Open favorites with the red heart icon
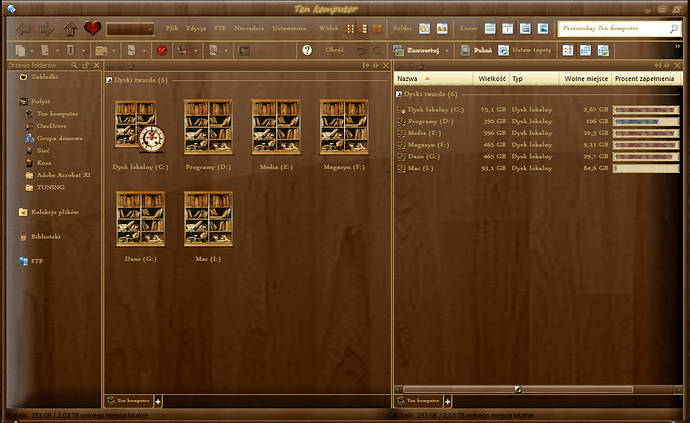The image size is (690, 423). click(92, 28)
